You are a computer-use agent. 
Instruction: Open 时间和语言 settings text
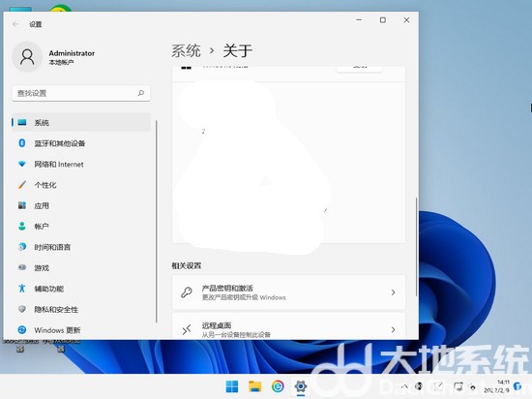pyautogui.click(x=52, y=247)
